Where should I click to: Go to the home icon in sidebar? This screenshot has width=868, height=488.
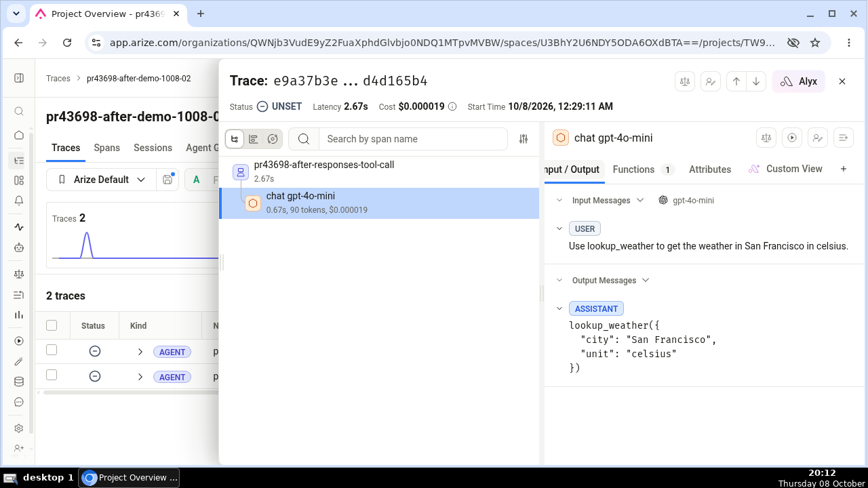pyautogui.click(x=19, y=135)
